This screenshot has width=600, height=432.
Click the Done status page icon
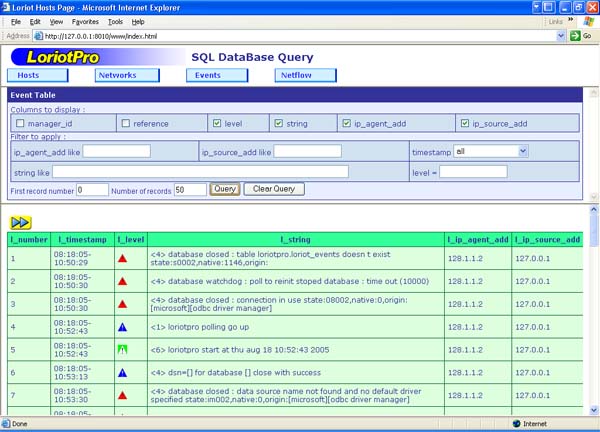[x=6, y=424]
